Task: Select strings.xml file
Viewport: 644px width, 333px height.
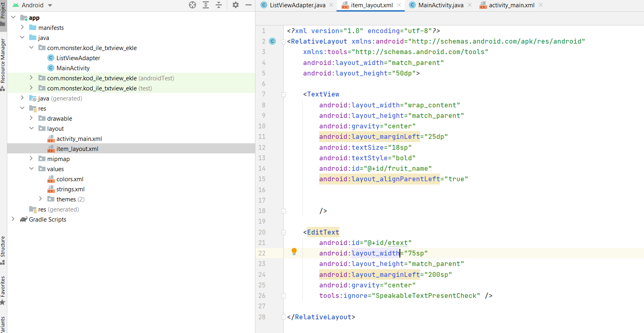Action: [71, 189]
